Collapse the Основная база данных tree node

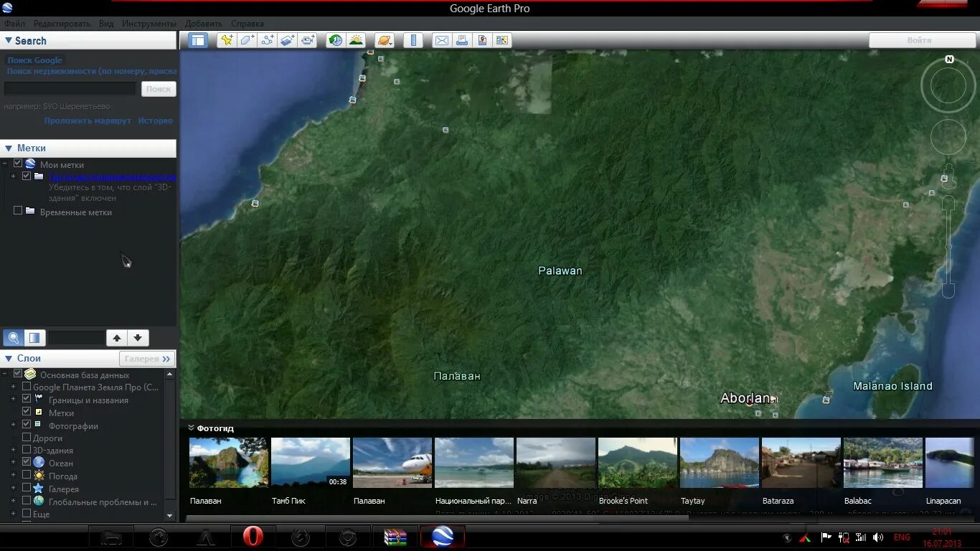6,375
